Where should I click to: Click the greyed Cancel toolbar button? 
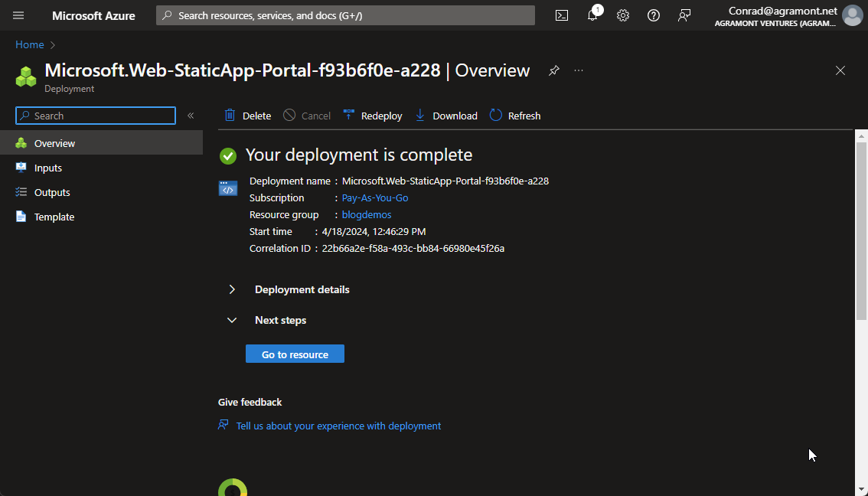[x=307, y=116]
